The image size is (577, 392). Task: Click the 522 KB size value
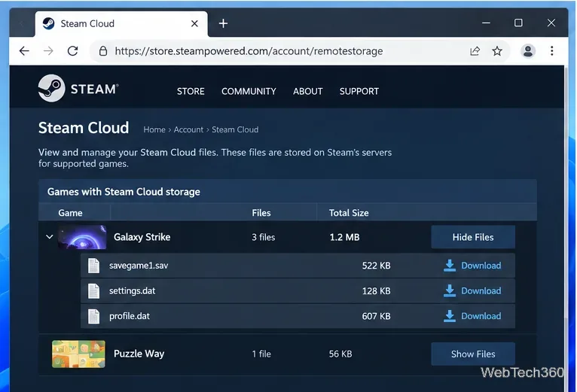click(376, 266)
